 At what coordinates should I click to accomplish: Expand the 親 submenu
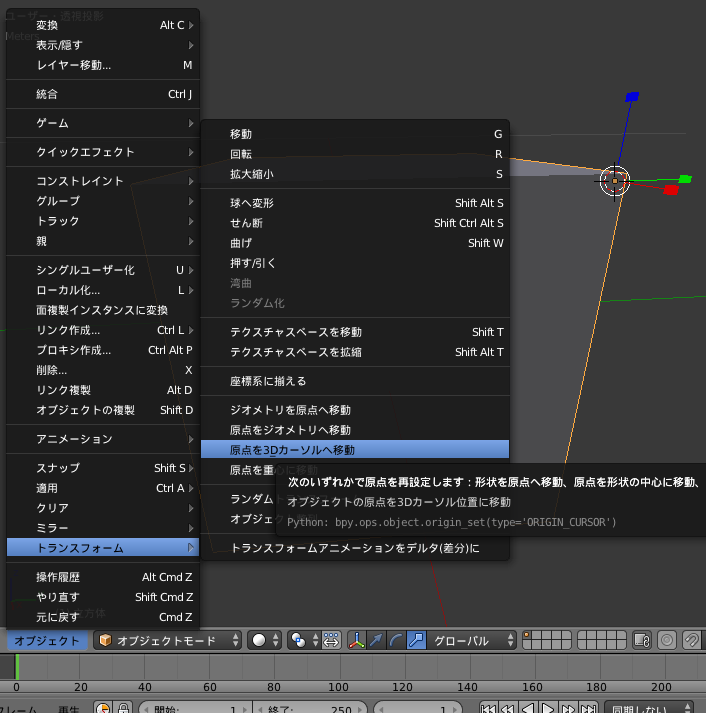(x=103, y=241)
